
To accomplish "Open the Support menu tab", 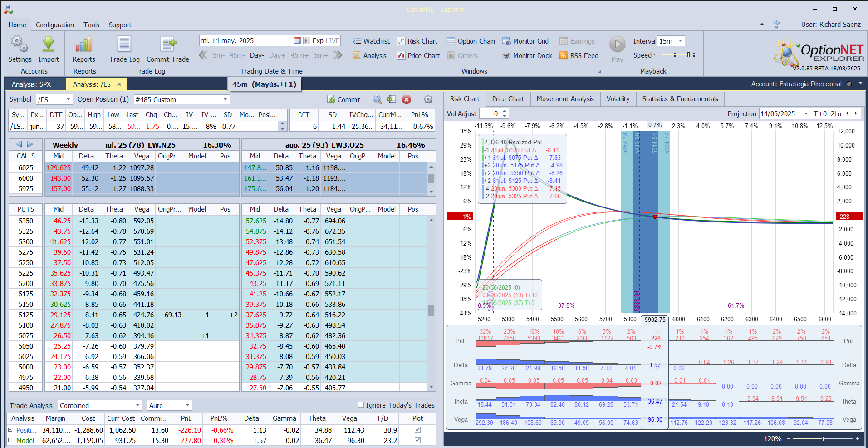I will coord(120,25).
